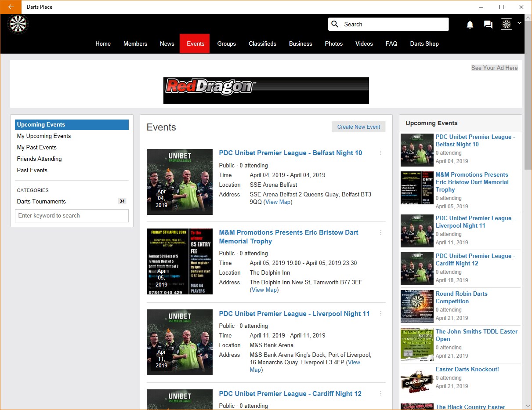Click View Map for M&S Bank Arena

(x=305, y=366)
